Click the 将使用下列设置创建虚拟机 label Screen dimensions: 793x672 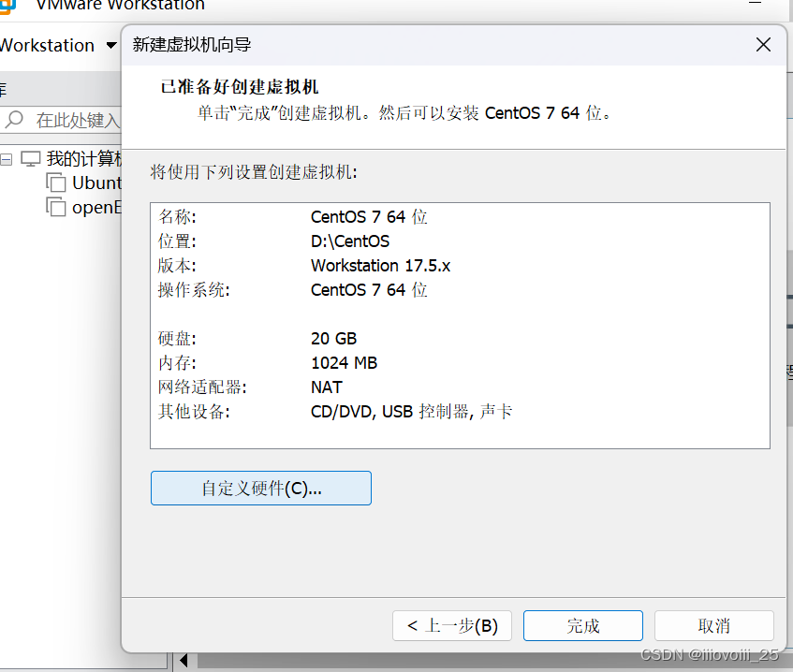point(254,172)
